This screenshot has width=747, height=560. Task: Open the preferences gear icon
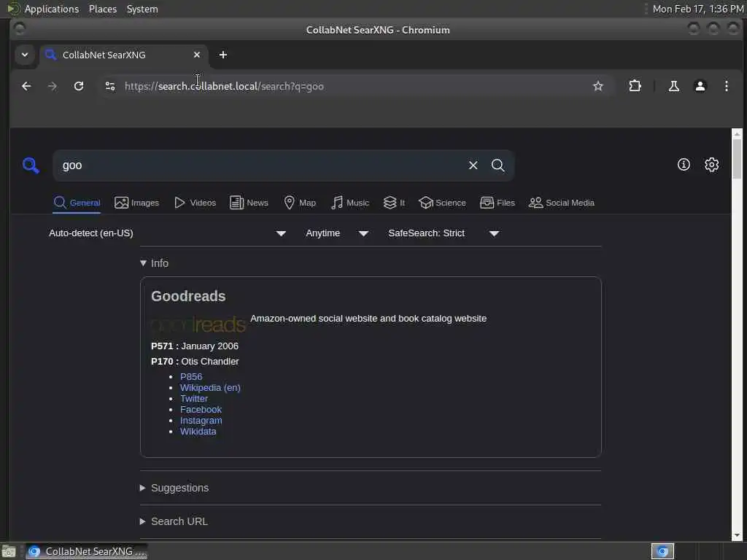(711, 165)
